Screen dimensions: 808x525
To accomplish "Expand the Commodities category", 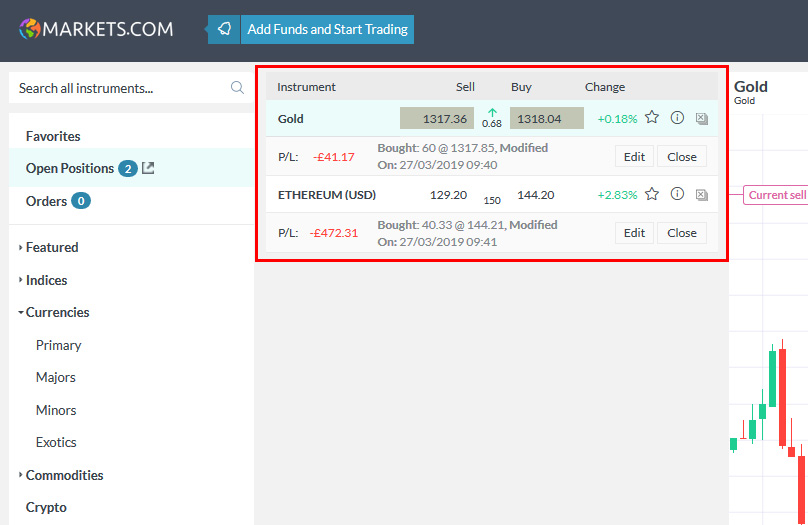I will click(x=64, y=475).
